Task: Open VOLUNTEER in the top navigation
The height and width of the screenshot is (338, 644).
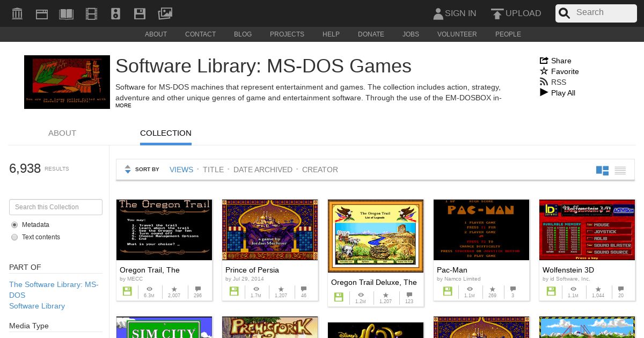Action: (x=457, y=34)
